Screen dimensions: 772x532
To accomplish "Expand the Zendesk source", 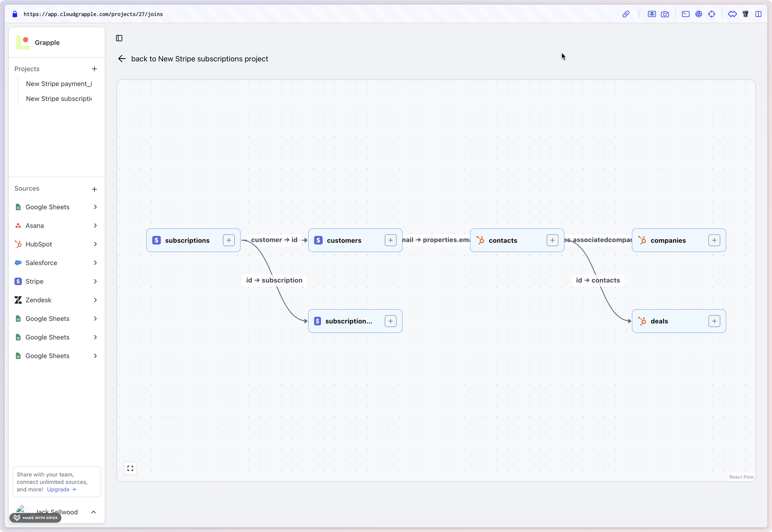I will coord(95,300).
